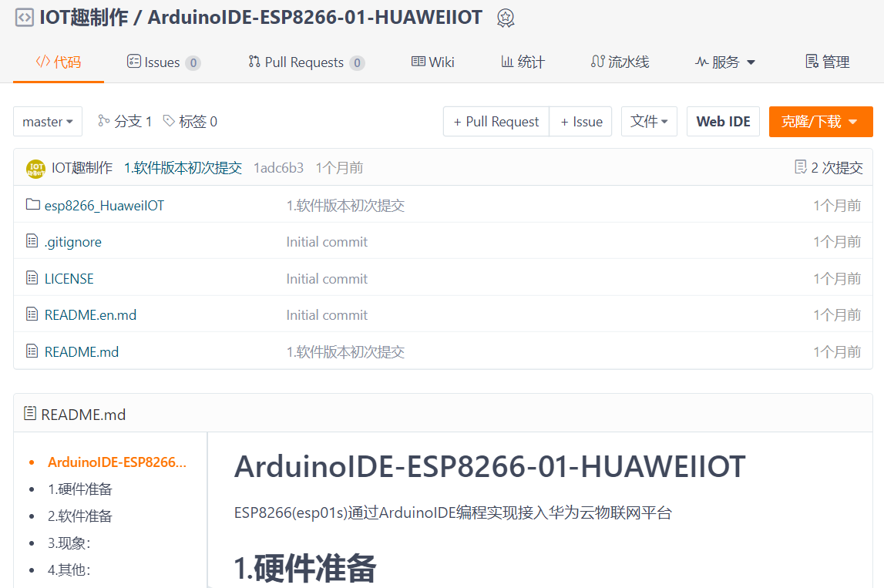Expand the 服务 dropdown menu

[x=724, y=62]
